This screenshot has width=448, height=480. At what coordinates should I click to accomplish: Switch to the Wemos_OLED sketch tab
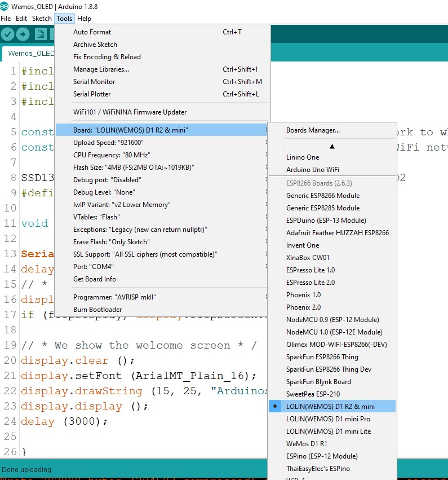[x=29, y=54]
